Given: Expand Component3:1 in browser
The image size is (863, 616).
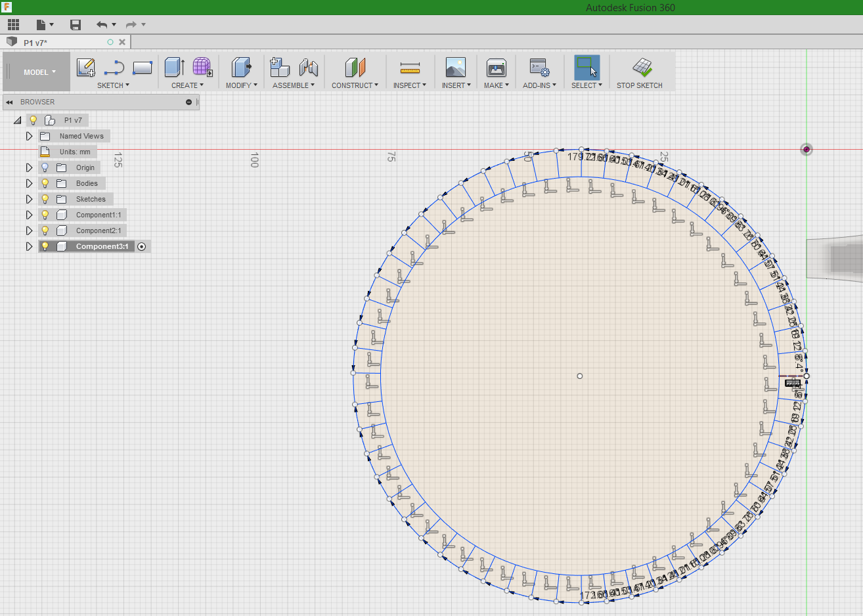Looking at the screenshot, I should (29, 246).
